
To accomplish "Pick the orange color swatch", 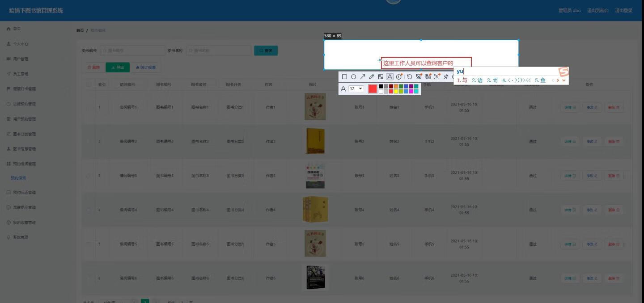I will coord(396,86).
